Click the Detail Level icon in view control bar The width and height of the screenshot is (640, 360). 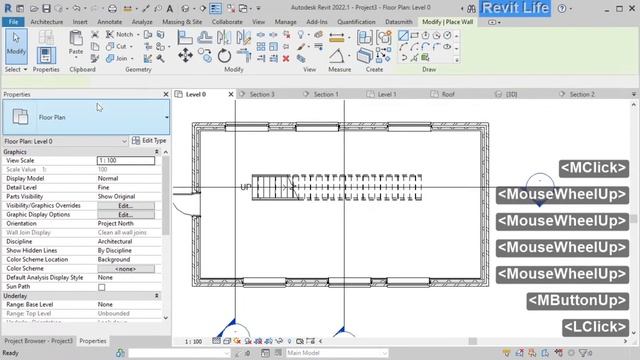coord(216,341)
